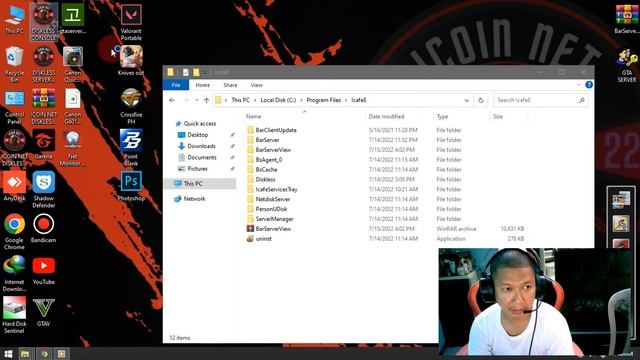Select the Crossfire PH icon
This screenshot has height=360, width=640.
point(131,106)
